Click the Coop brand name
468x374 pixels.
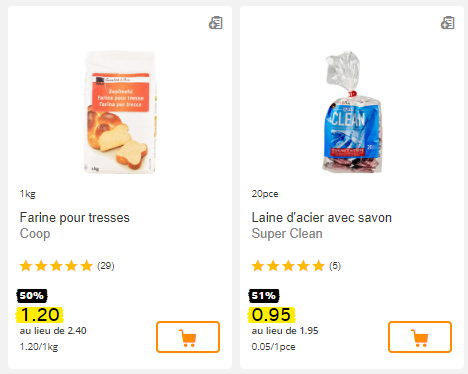(35, 234)
